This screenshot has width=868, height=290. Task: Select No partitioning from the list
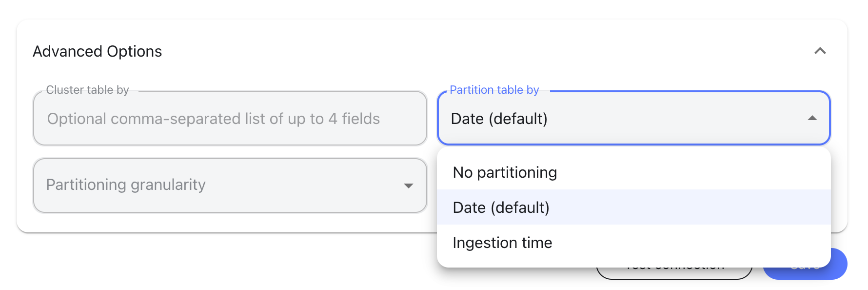(504, 172)
